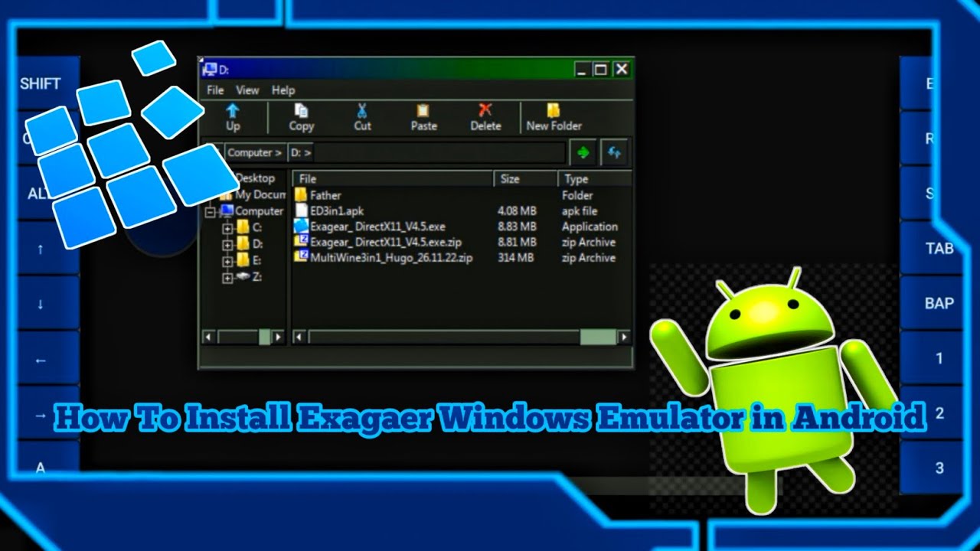Click the tree pane scrollbar thumb
This screenshot has height=551, width=980.
(x=264, y=337)
